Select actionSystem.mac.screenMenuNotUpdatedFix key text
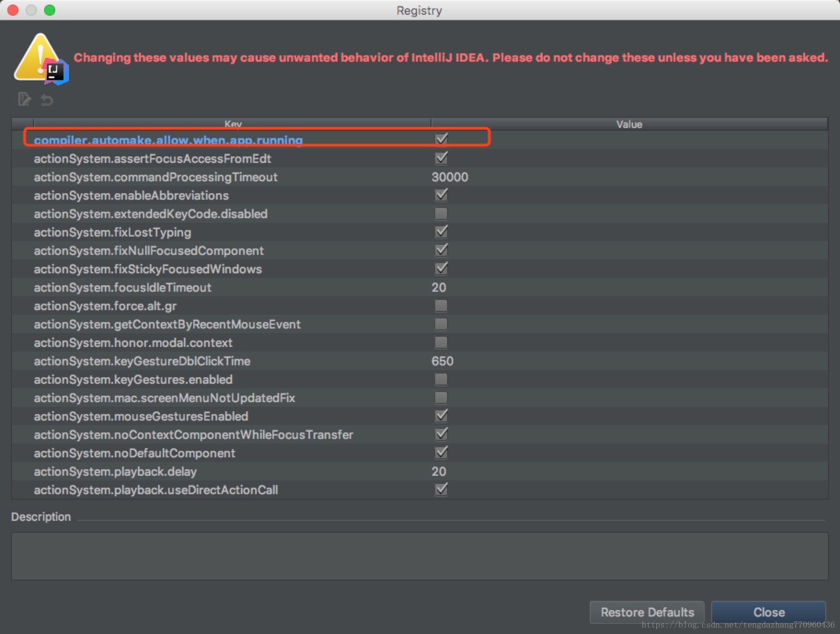The width and height of the screenshot is (840, 634). pos(164,398)
